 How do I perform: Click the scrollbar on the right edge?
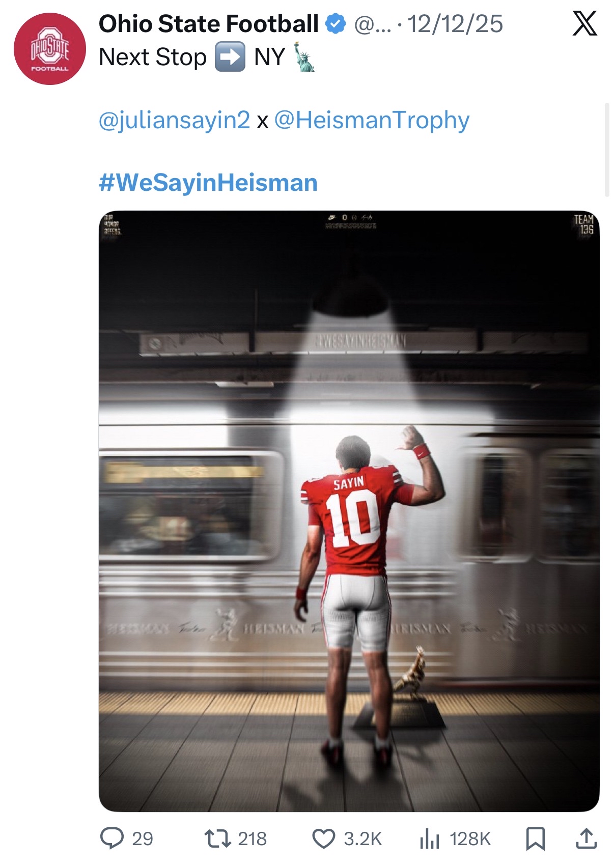(x=606, y=150)
